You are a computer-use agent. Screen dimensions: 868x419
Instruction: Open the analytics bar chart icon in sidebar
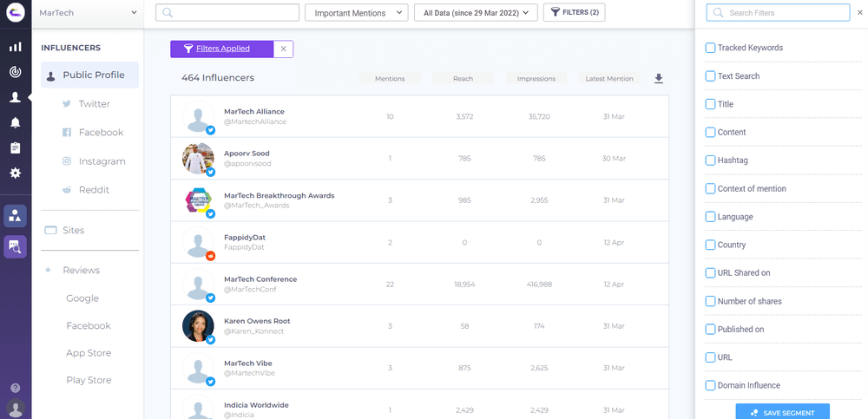16,47
